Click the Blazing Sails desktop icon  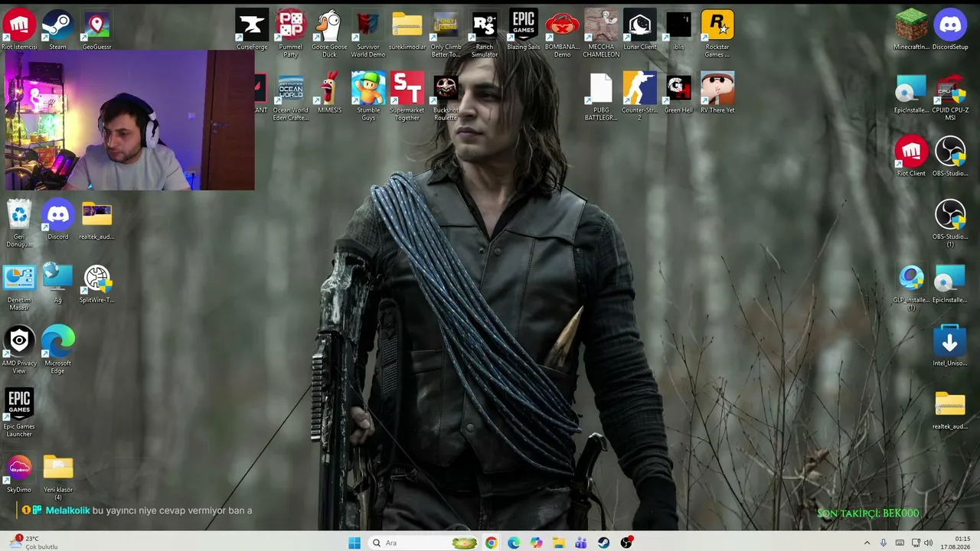click(x=524, y=30)
